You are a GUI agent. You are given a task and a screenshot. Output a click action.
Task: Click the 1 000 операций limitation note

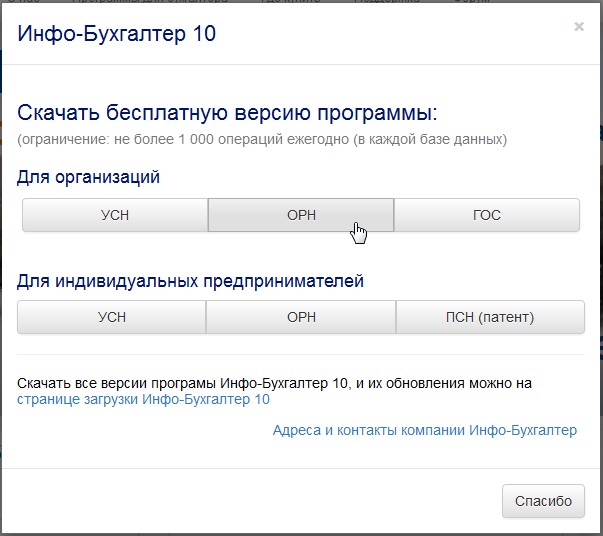coord(262,139)
